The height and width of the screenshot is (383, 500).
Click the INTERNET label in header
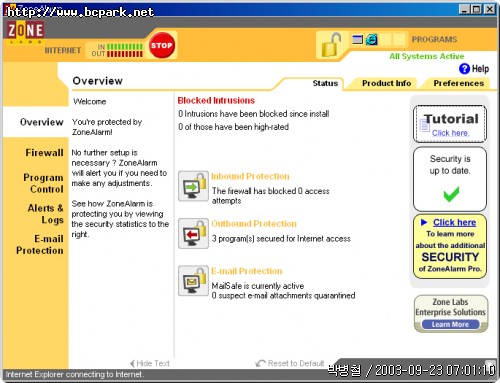63,50
